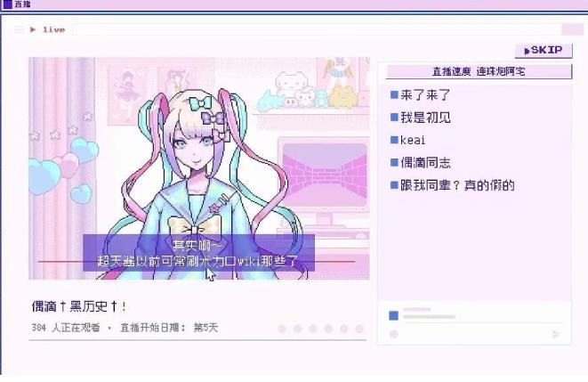Click the stream progress line in video

click(196, 262)
